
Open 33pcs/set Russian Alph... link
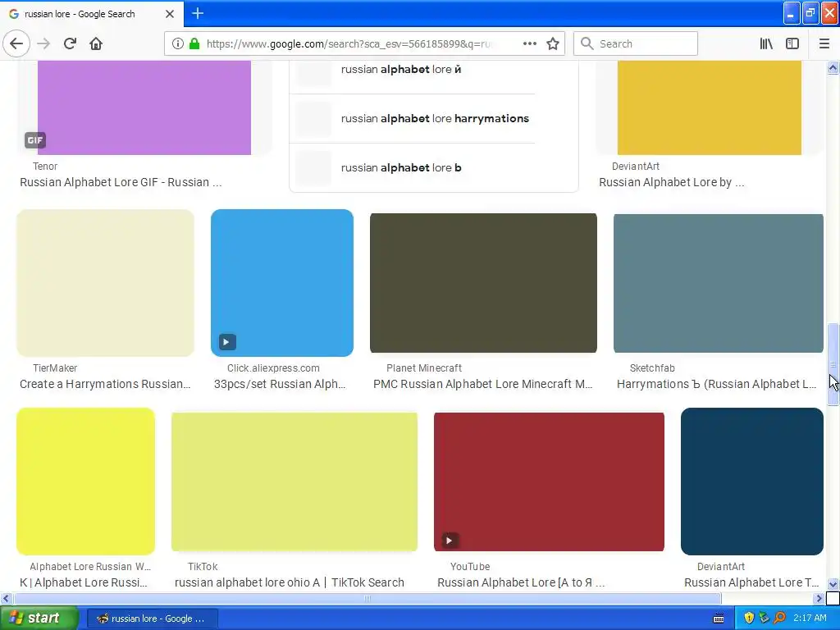(280, 384)
